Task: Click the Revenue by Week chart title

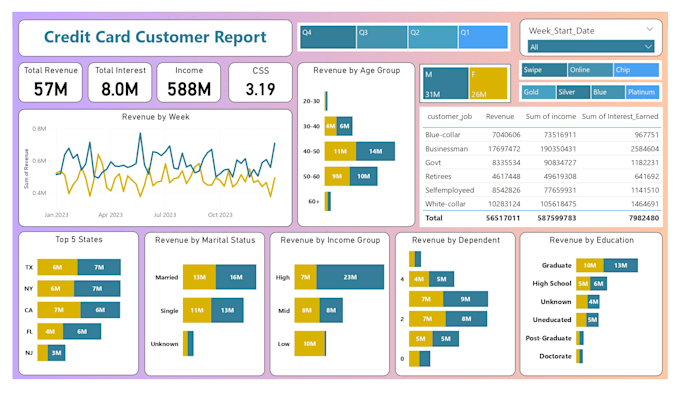Action: [156, 117]
